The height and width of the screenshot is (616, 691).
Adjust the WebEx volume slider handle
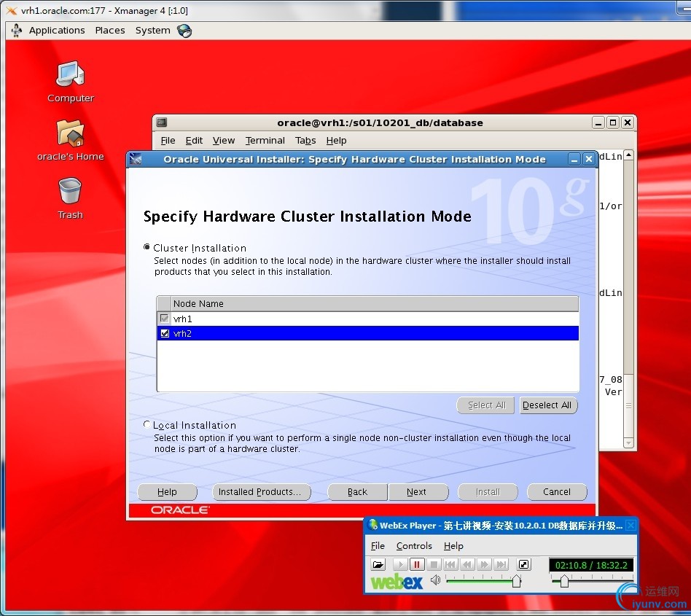[517, 581]
